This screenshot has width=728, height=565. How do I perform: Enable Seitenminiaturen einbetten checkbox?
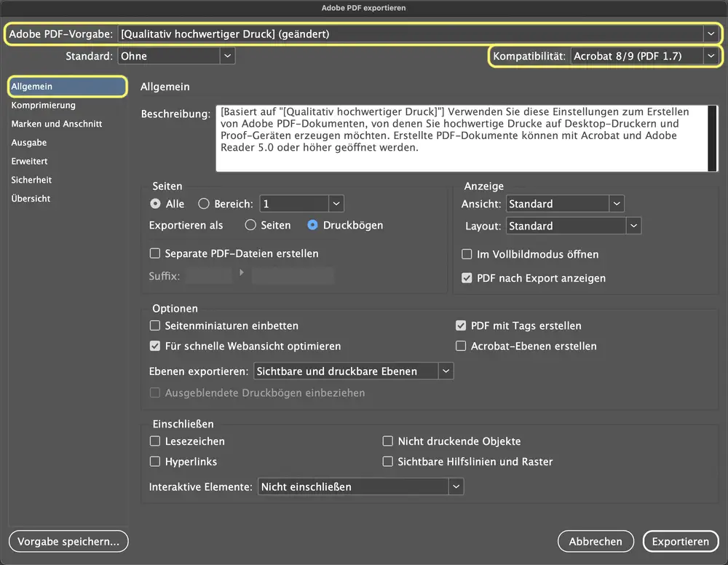(x=155, y=325)
